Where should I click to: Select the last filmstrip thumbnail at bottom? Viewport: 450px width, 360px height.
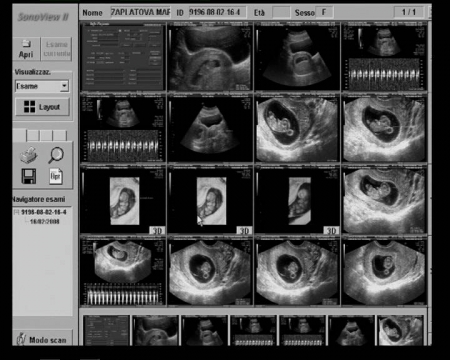401,330
